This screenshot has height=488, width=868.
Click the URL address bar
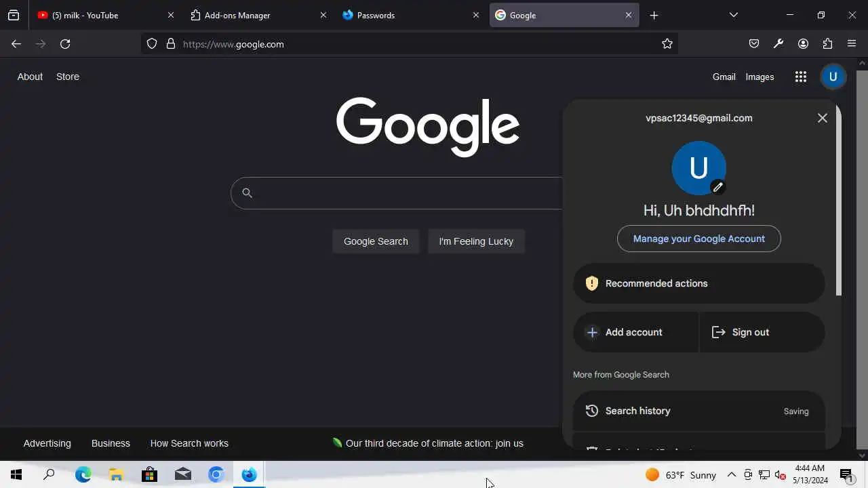(410, 44)
